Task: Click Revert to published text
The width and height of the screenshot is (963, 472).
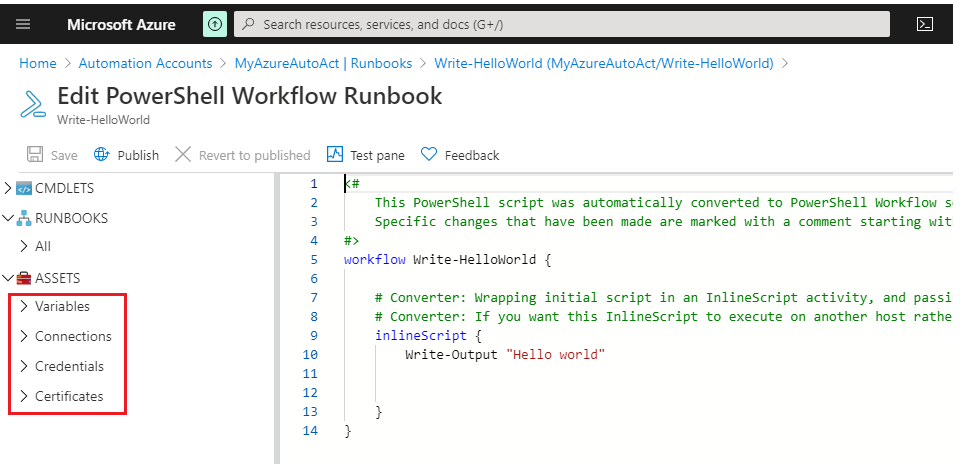Action: tap(254, 155)
